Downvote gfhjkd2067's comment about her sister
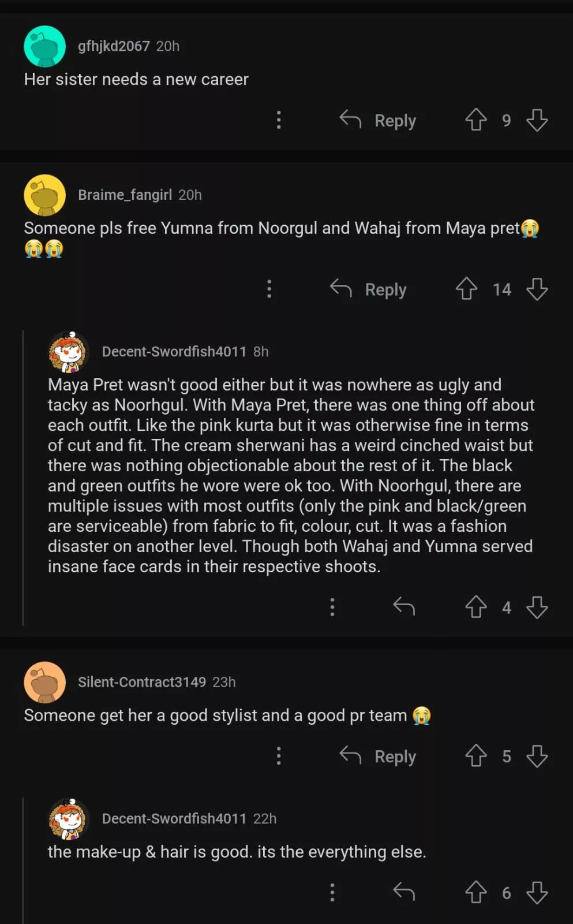Image resolution: width=573 pixels, height=924 pixels. pyautogui.click(x=537, y=120)
